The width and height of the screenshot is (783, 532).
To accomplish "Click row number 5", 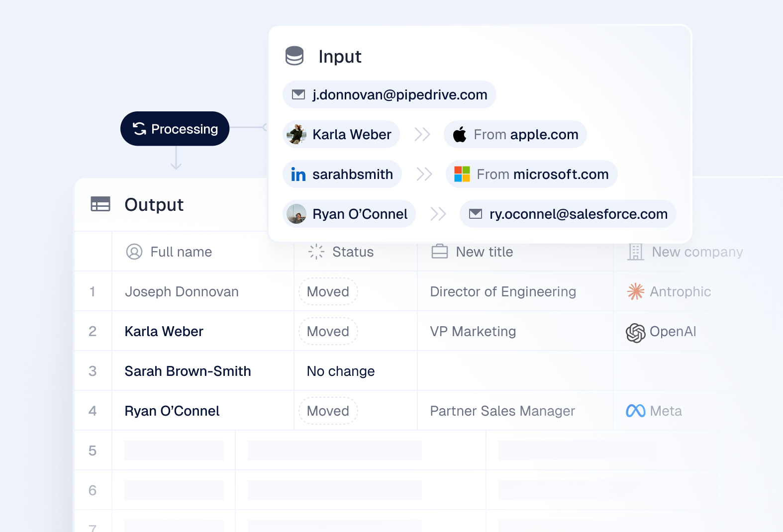I will 93,450.
